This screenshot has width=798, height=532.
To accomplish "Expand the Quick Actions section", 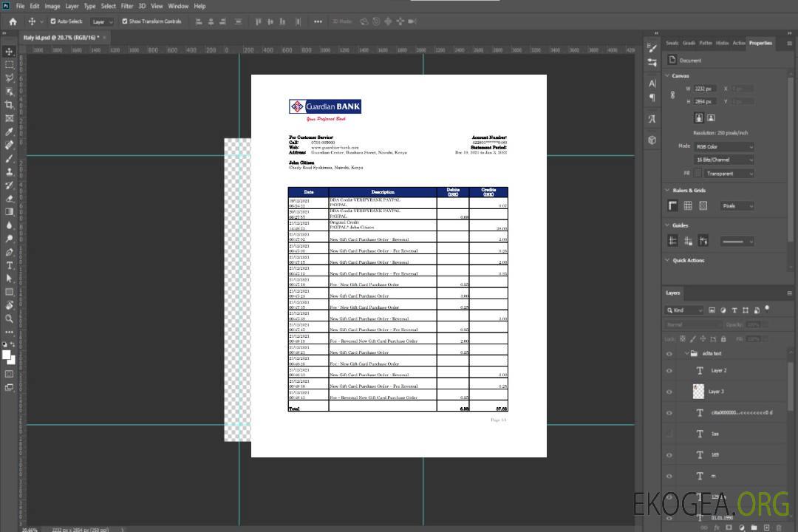I will [668, 260].
